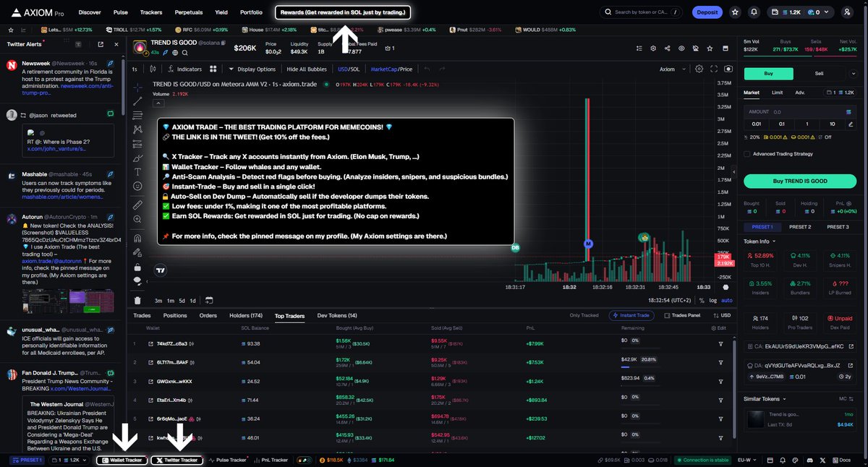
Task: Switch the USD/SOL currency toggle
Action: click(x=348, y=69)
